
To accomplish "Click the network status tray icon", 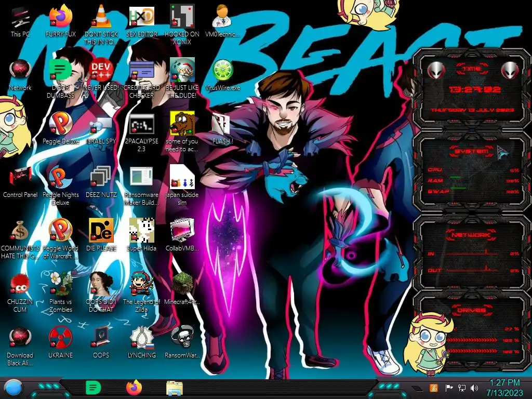I will [462, 388].
